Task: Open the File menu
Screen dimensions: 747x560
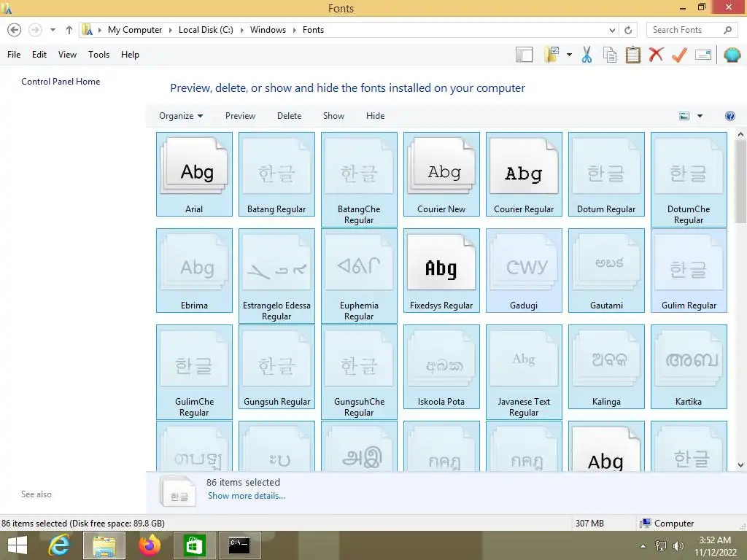Action: click(x=14, y=55)
